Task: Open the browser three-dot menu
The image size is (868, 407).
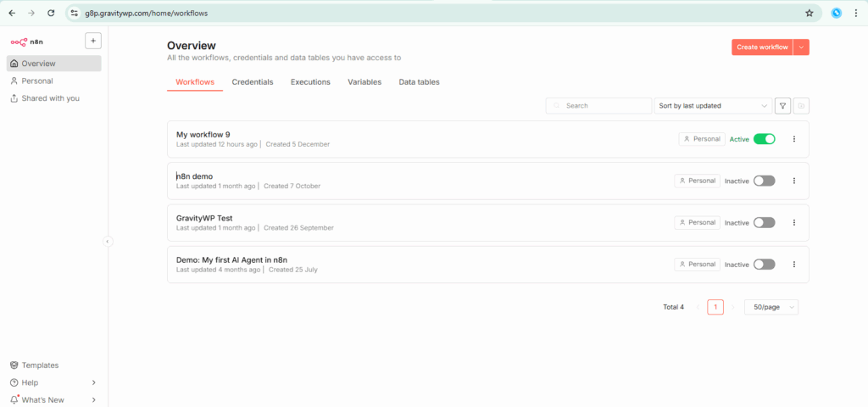Action: point(856,13)
